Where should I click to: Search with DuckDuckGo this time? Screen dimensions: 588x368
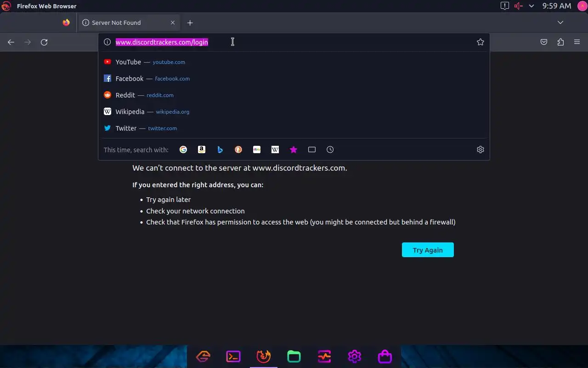pos(238,149)
